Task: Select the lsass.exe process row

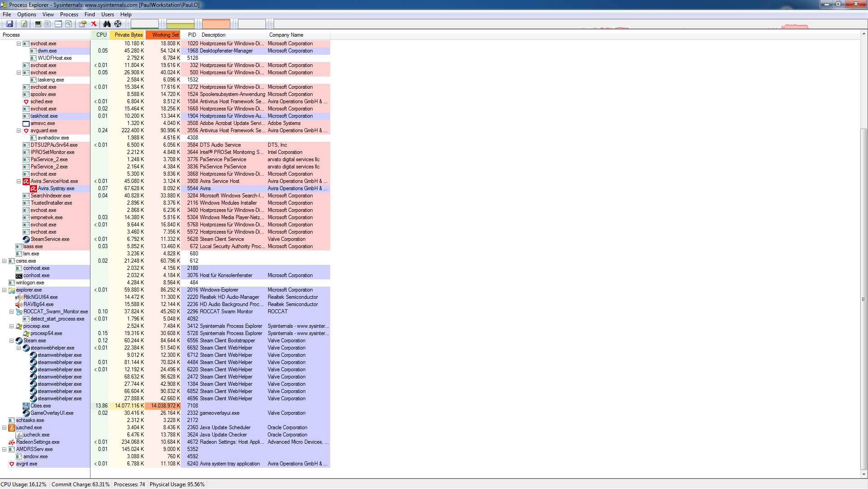Action: [x=165, y=246]
